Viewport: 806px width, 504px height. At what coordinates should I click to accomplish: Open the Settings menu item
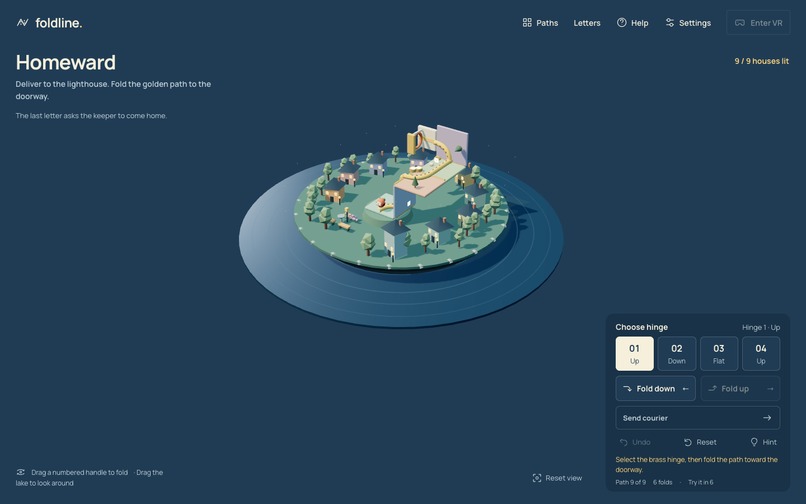pyautogui.click(x=688, y=23)
